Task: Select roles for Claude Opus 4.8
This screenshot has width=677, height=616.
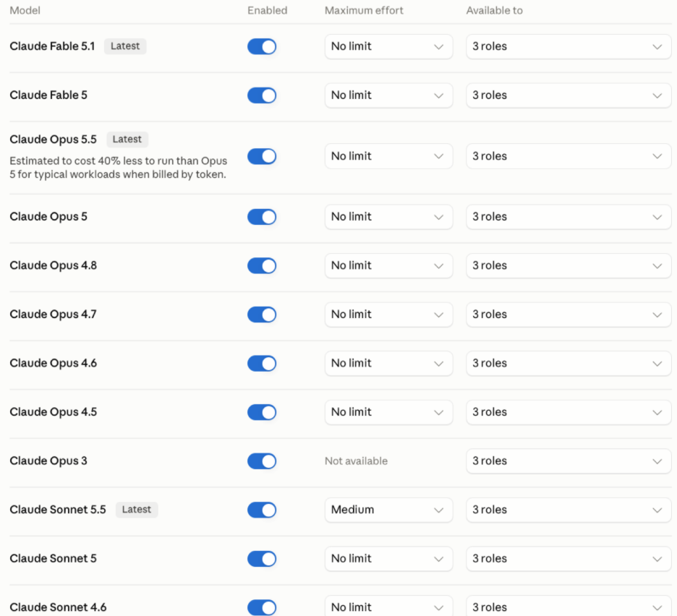Action: (x=569, y=265)
